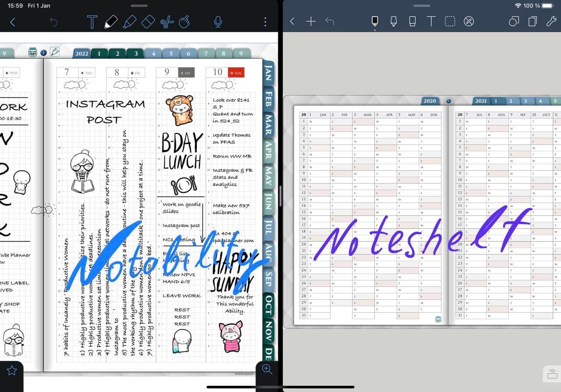Toggle the crossed-pencil circle icon in Noteshelf

pyautogui.click(x=469, y=21)
